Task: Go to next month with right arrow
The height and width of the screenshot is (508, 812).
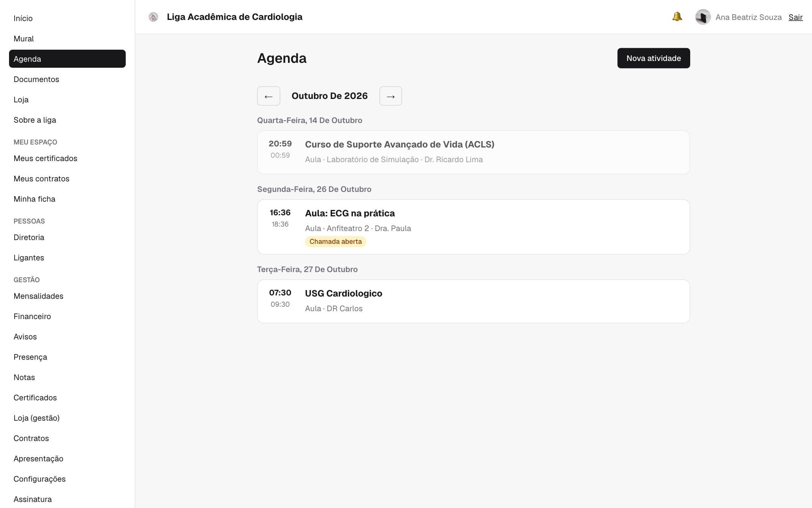Action: pyautogui.click(x=391, y=96)
